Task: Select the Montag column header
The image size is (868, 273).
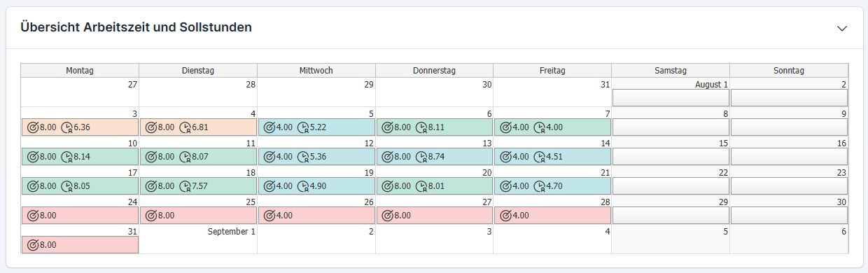Action: (80, 71)
